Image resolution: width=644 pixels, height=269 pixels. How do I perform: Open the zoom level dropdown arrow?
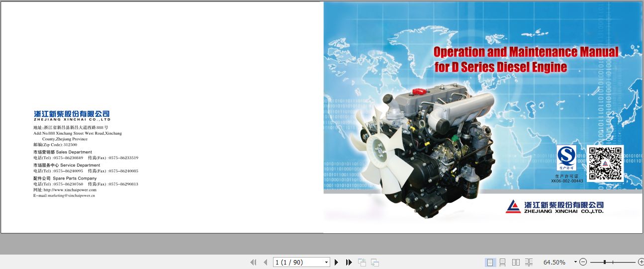[x=575, y=262]
